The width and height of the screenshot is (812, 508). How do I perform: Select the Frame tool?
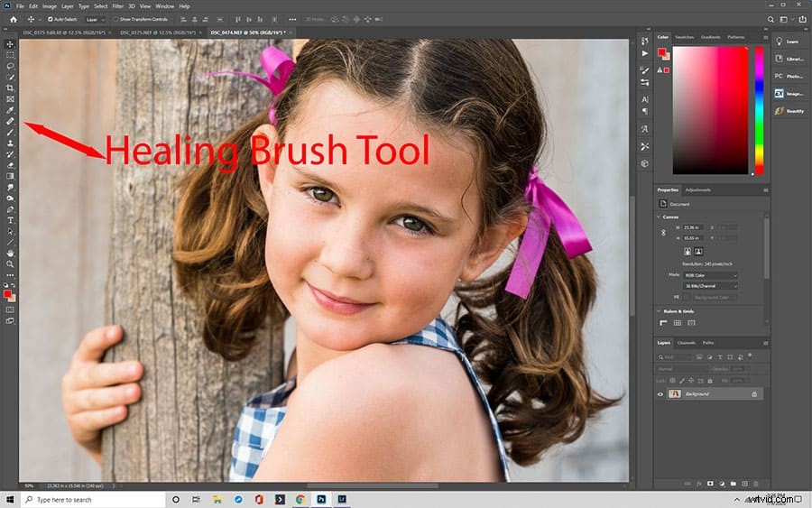click(10, 99)
